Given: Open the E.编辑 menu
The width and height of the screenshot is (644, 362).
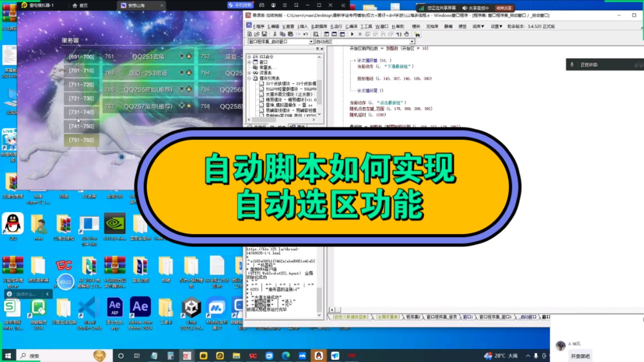Looking at the screenshot, I should [273, 26].
